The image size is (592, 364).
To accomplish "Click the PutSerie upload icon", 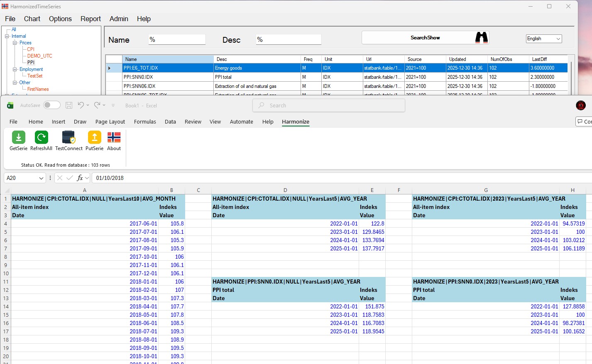I will click(94, 137).
